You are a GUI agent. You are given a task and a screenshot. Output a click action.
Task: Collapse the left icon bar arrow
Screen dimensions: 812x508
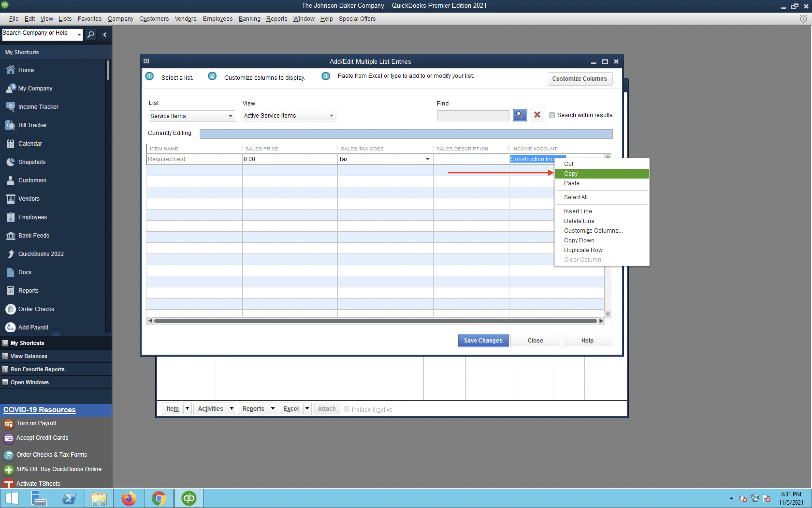[x=105, y=35]
